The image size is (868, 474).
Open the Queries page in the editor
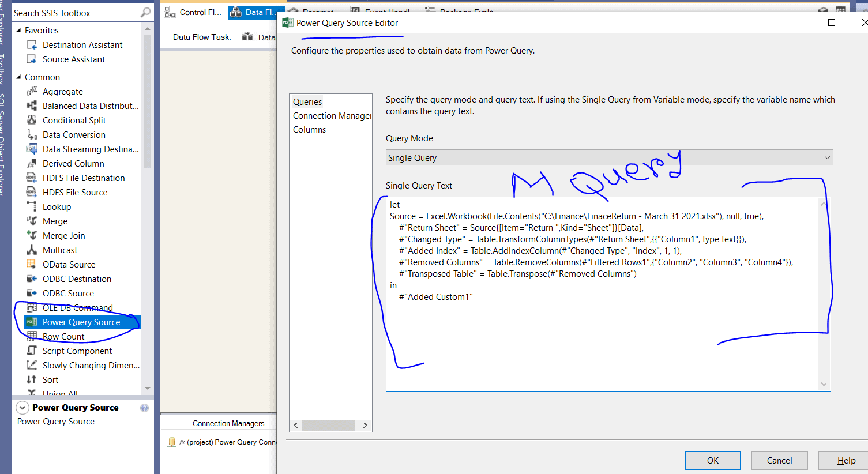tap(307, 102)
